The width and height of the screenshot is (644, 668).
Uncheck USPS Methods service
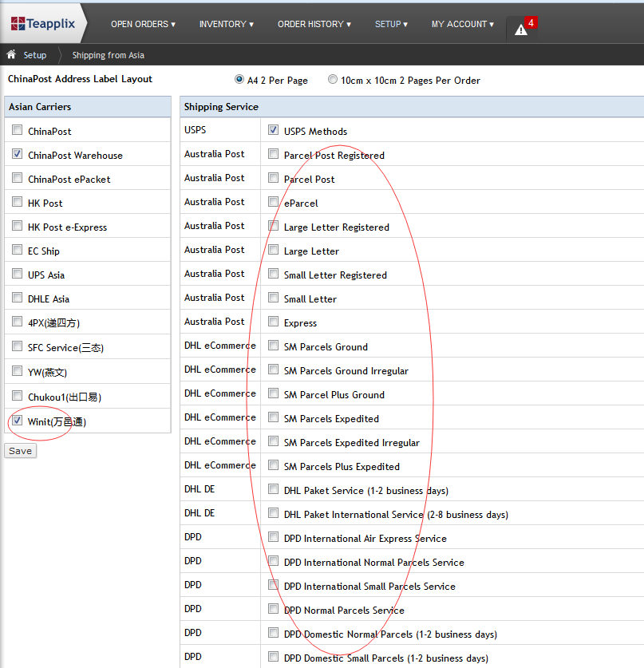[274, 129]
